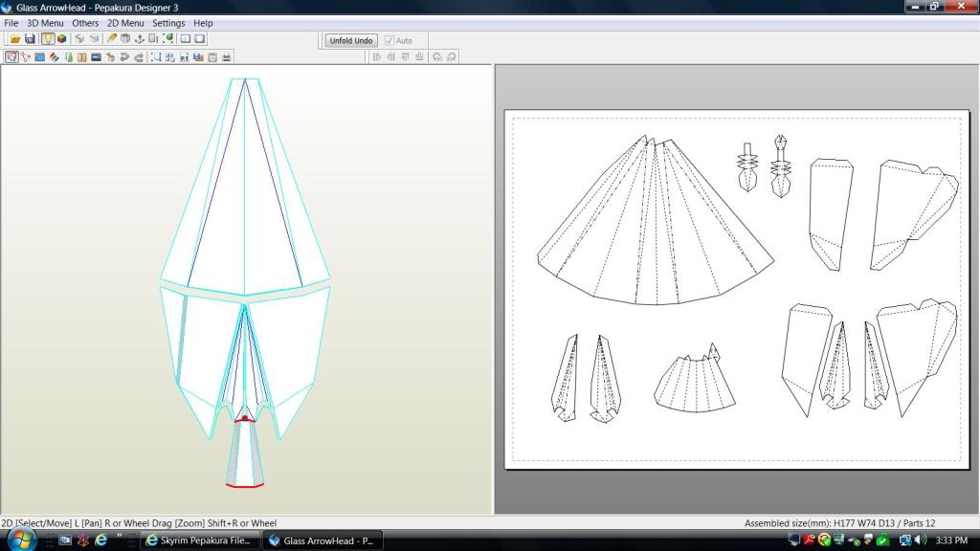Viewport: 980px width, 551px height.
Task: Click the light blue cube icon in top toolbar
Action: (95, 38)
